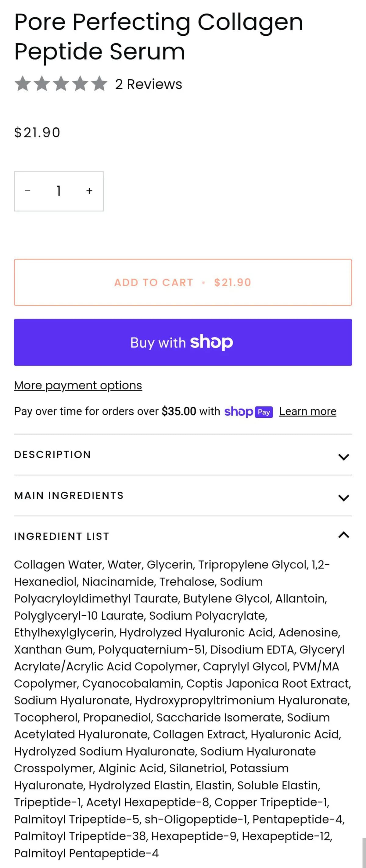Screen dimensions: 366x868
Task: Expand the Description section chevron
Action: pyautogui.click(x=343, y=457)
